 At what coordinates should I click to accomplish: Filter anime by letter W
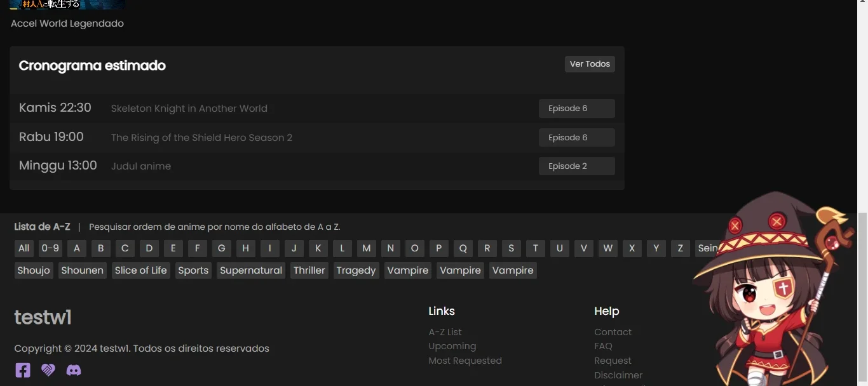tap(607, 248)
